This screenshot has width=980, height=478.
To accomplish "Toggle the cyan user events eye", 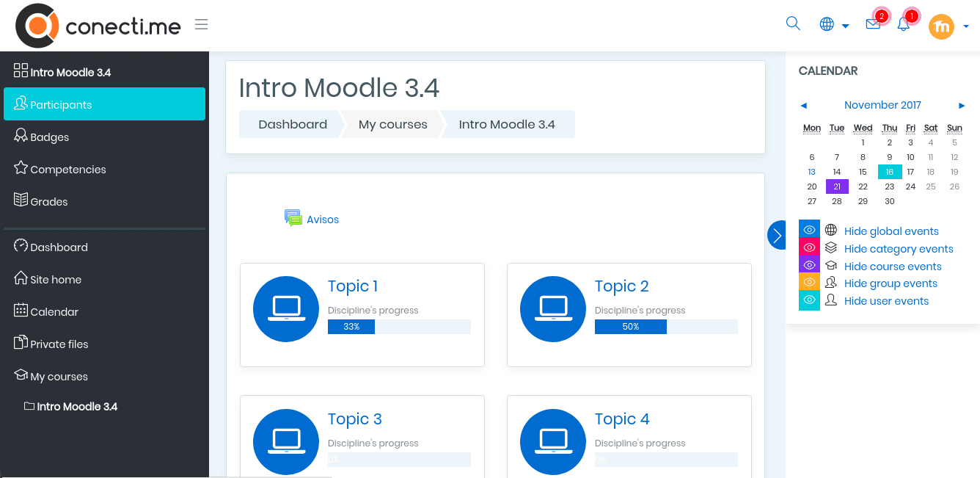I will [x=809, y=300].
